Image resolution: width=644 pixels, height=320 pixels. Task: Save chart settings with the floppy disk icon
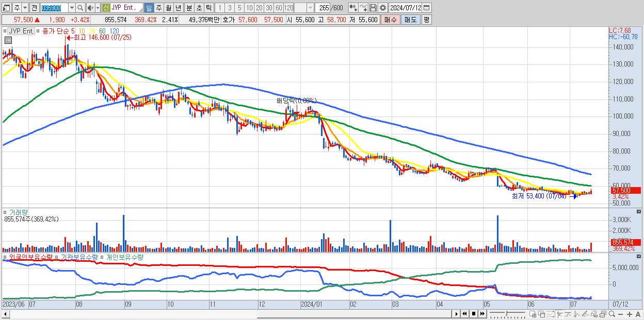373,8
